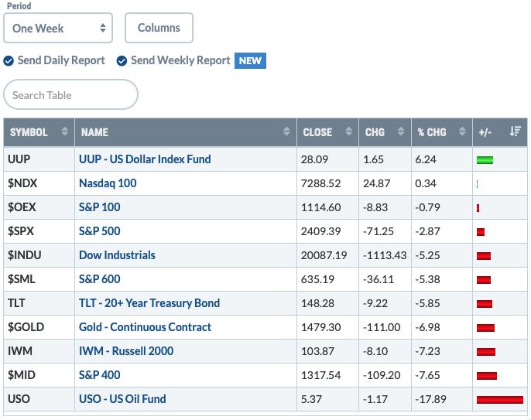
Task: Click close value 7288.52
Action: click(x=320, y=183)
